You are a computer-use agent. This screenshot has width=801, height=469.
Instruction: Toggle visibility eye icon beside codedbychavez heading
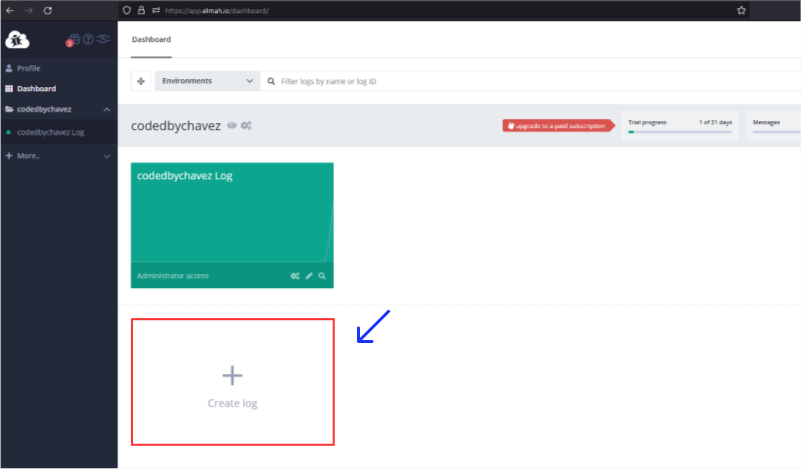(x=231, y=126)
